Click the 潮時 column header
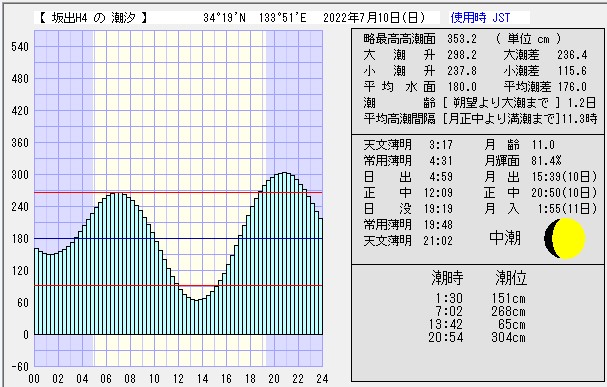 pos(447,278)
